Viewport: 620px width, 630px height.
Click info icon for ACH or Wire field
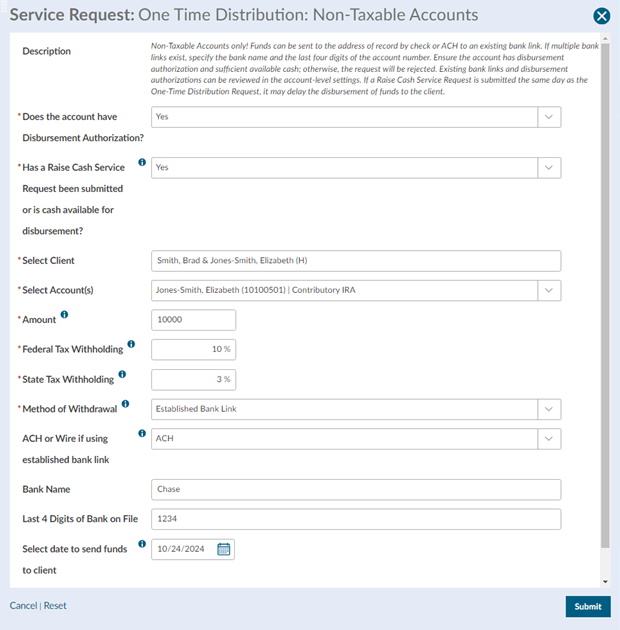tap(142, 434)
